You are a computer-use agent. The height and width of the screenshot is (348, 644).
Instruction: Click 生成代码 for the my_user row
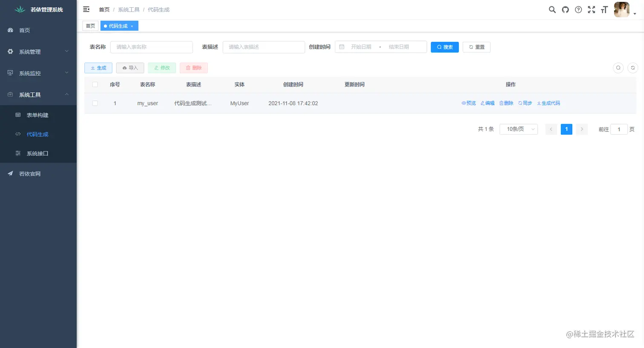pyautogui.click(x=548, y=103)
